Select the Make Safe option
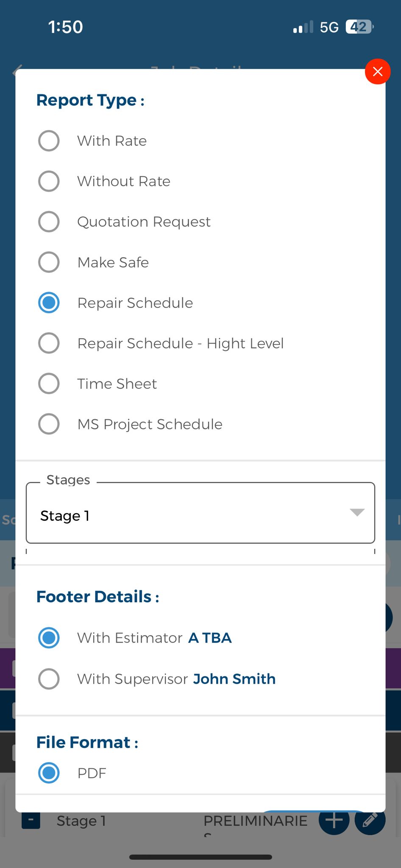The width and height of the screenshot is (401, 868). click(49, 262)
